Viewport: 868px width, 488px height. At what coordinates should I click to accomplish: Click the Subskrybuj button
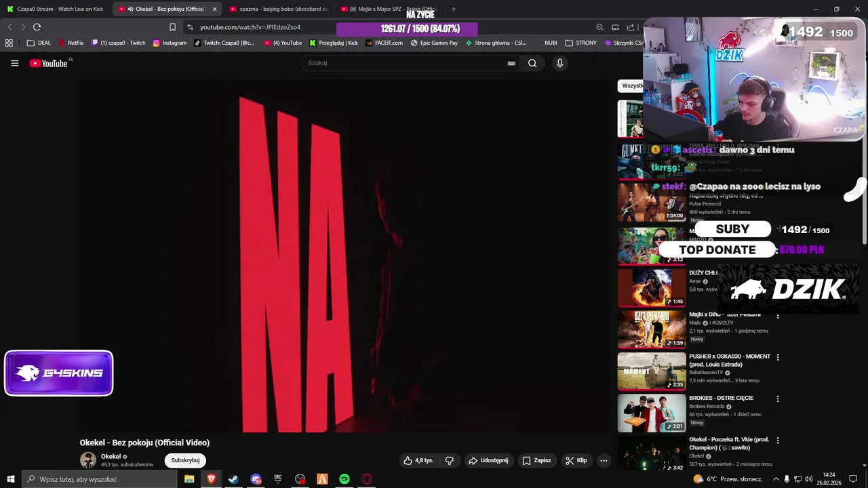tap(185, 460)
